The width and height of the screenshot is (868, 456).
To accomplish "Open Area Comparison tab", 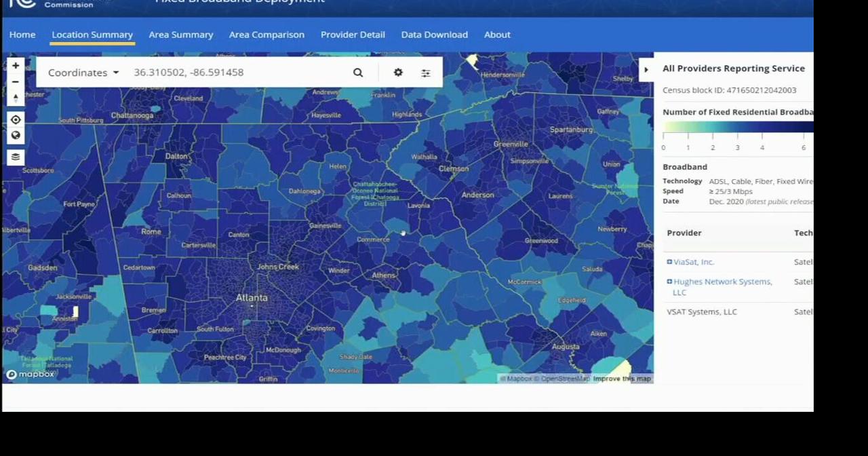I will click(x=267, y=35).
